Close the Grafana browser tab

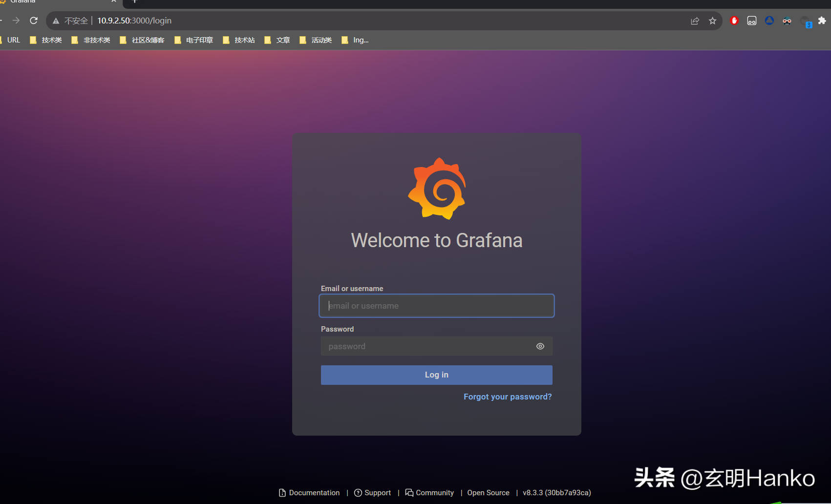(113, 1)
